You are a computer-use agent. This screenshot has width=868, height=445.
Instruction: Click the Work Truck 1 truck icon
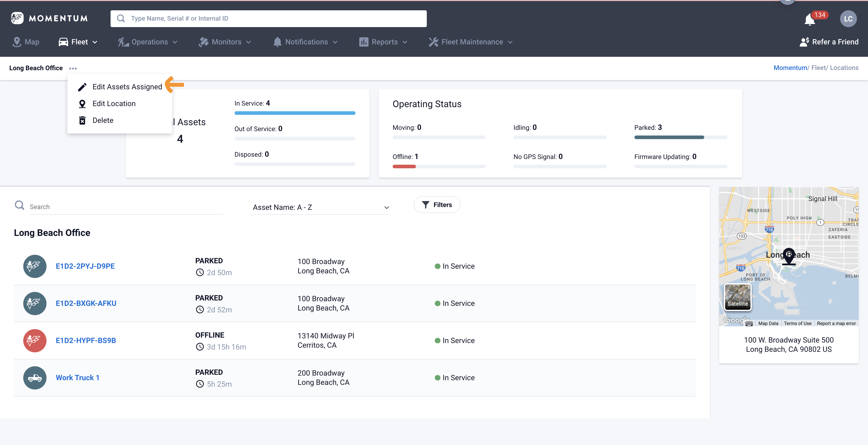(x=35, y=378)
